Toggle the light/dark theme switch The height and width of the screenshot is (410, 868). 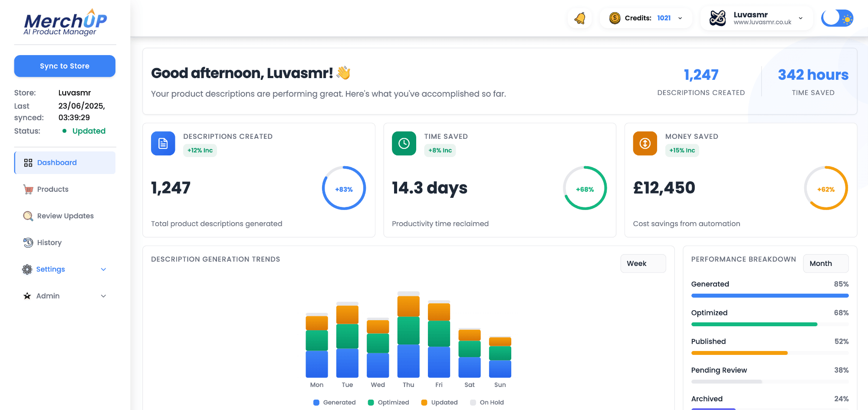pos(837,18)
